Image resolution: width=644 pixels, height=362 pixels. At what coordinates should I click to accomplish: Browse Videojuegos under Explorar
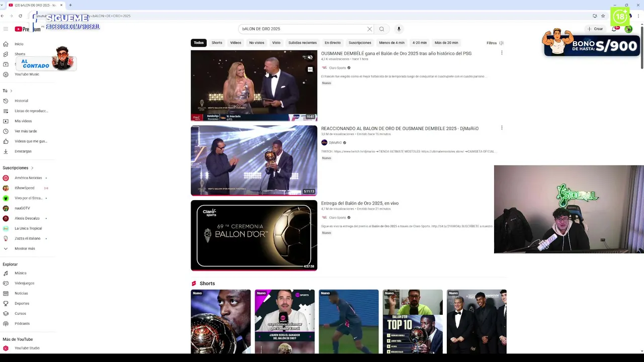tap(24, 284)
